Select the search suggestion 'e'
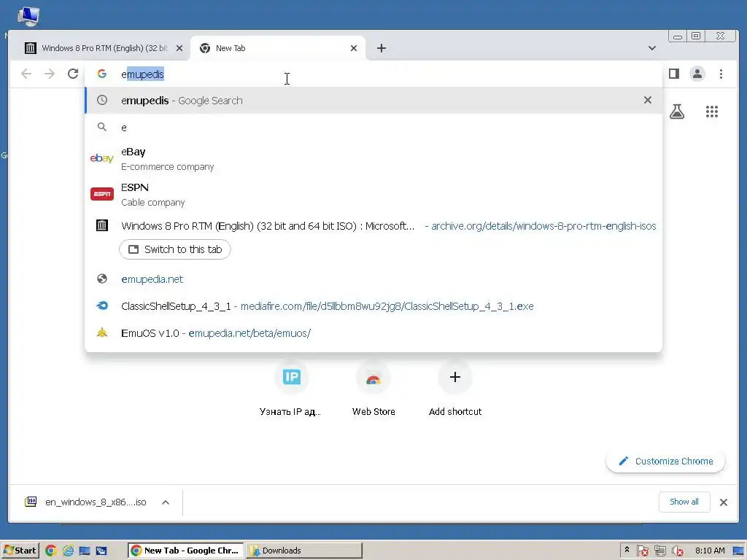This screenshot has width=747, height=560. pos(373,127)
